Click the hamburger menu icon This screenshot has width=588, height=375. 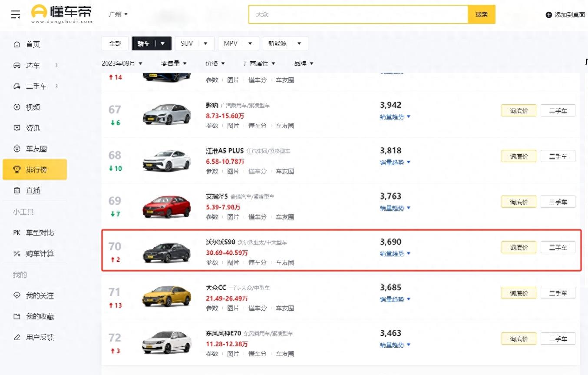point(16,14)
